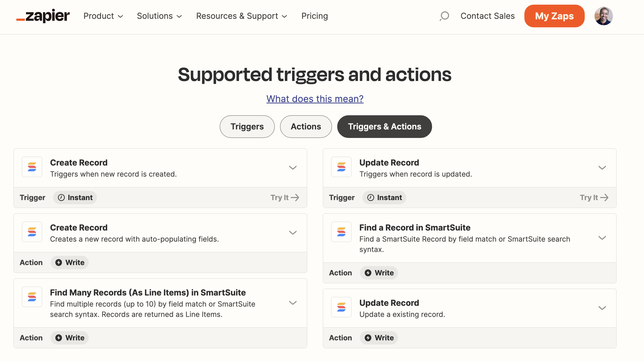The height and width of the screenshot is (361, 644).
Task: Expand the Create Record trigger details
Action: coord(293,168)
